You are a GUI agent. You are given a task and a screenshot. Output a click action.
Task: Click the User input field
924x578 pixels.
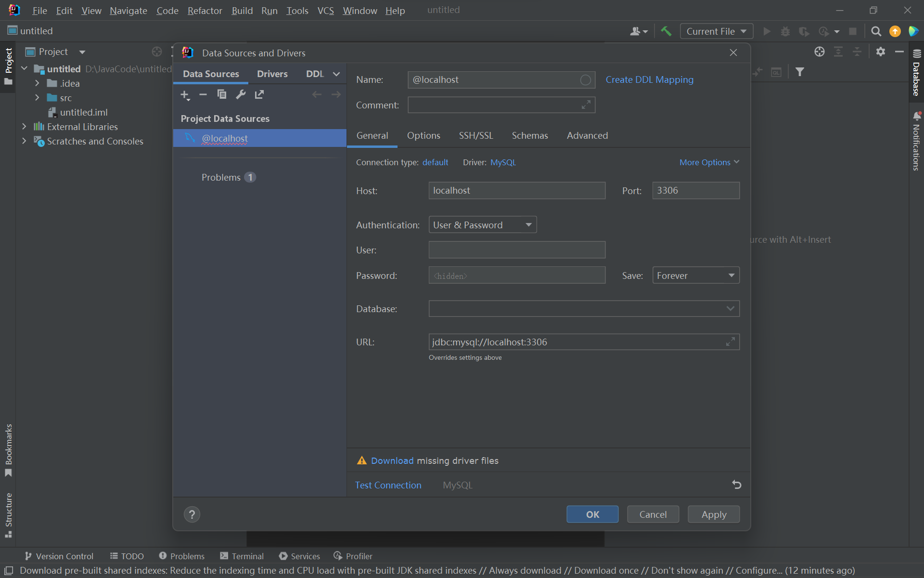coord(517,250)
